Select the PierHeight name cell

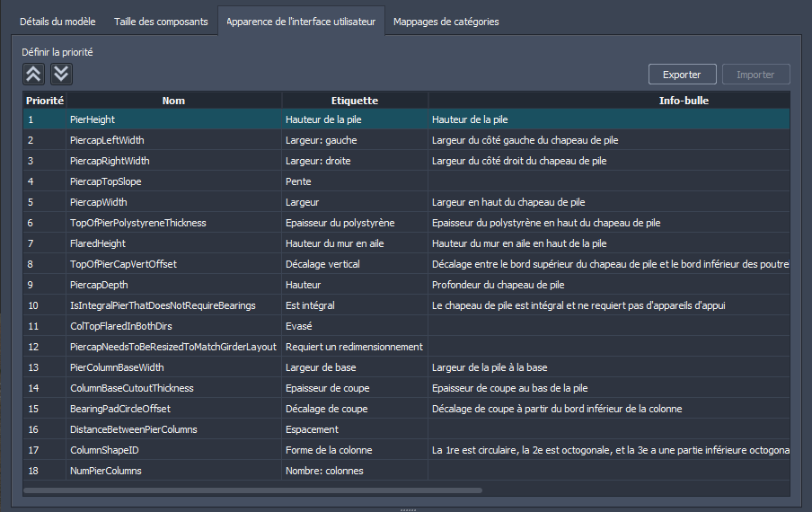click(173, 119)
